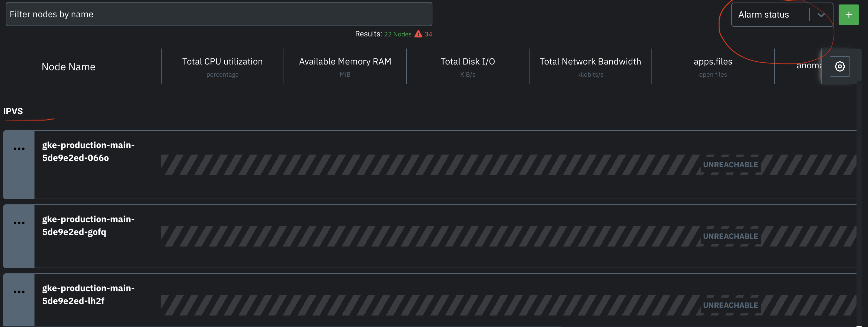Sort by Available Memory RAM column
868x327 pixels.
coord(345,61)
